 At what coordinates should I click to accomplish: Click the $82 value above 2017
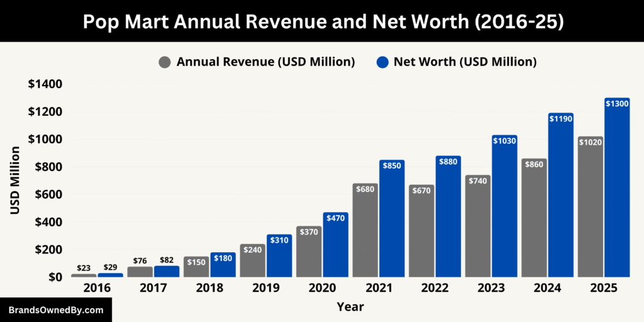[167, 260]
